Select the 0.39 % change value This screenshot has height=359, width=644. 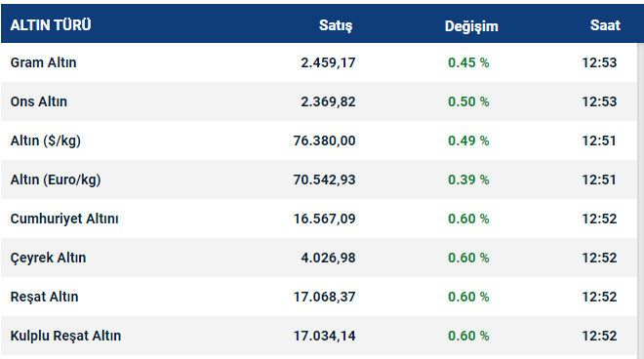click(468, 179)
